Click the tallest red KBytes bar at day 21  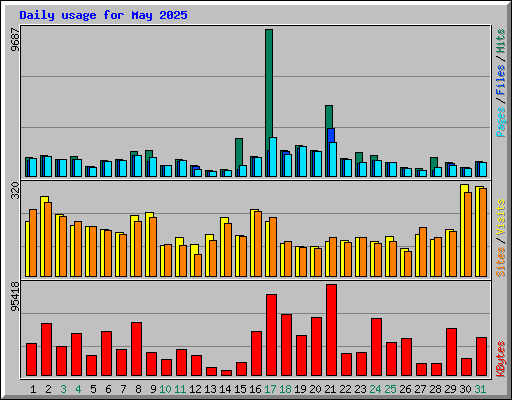[331, 330]
